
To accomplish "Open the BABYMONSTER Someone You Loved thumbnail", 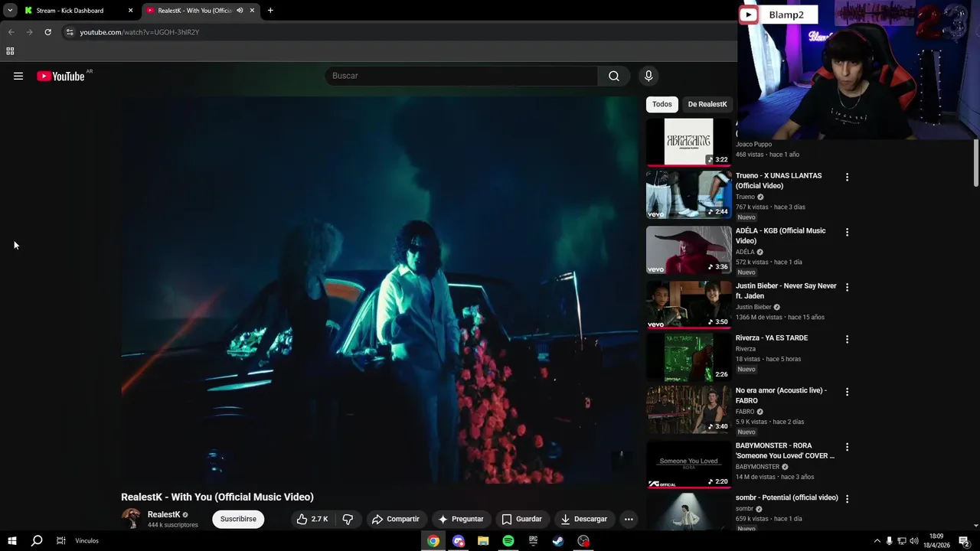I will pos(688,465).
